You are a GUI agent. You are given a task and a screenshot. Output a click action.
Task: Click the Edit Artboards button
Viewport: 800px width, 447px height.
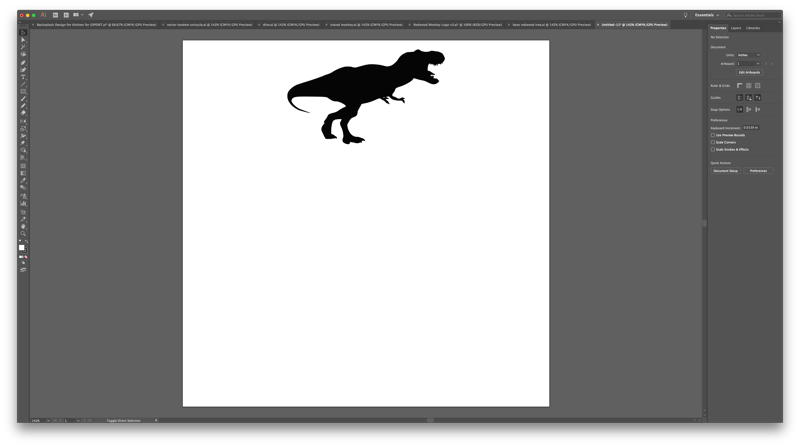749,72
